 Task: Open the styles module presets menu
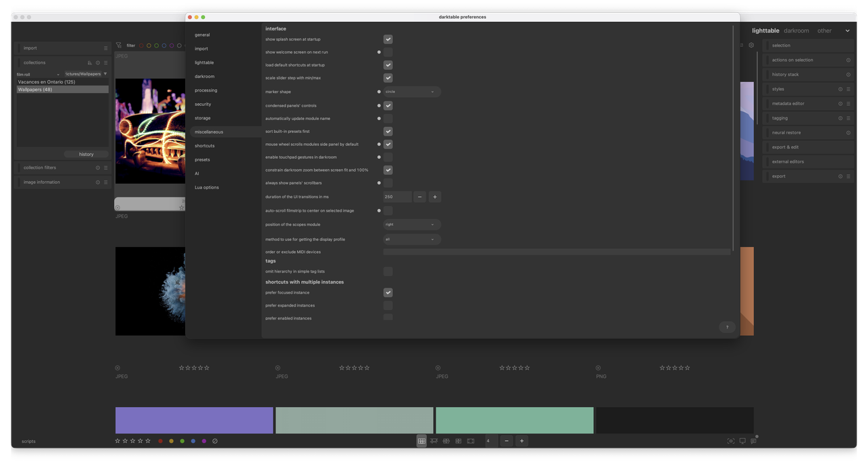[x=848, y=89]
